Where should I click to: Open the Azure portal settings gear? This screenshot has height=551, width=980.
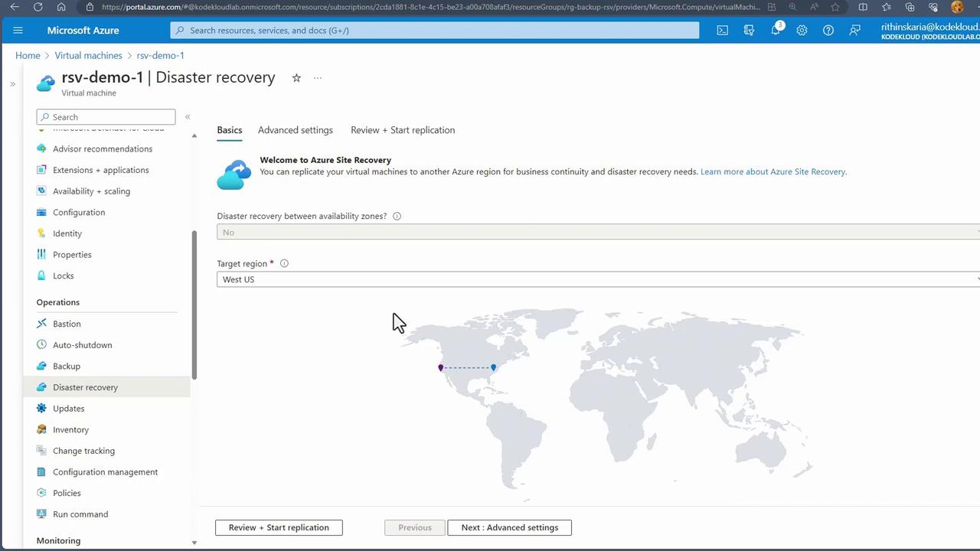click(x=802, y=31)
